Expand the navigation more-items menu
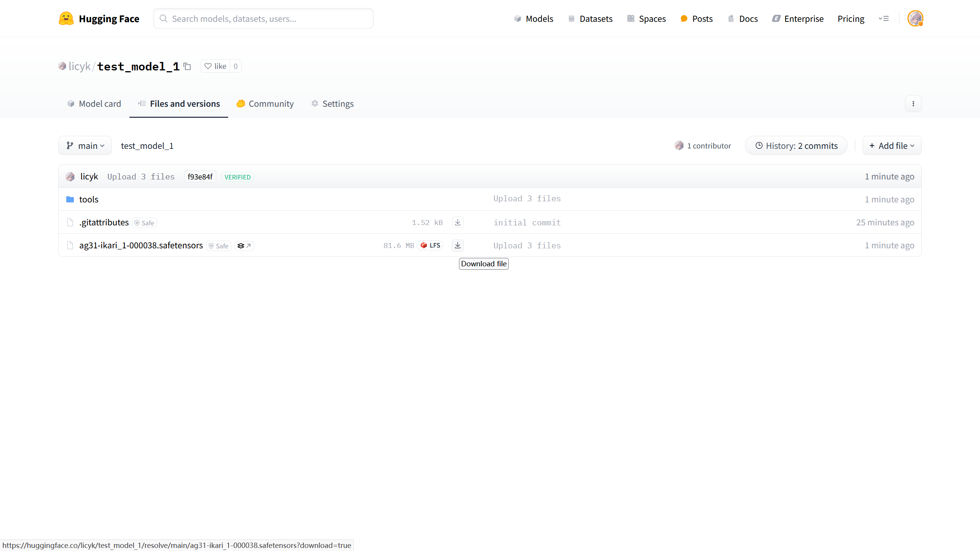The image size is (980, 551). click(884, 18)
